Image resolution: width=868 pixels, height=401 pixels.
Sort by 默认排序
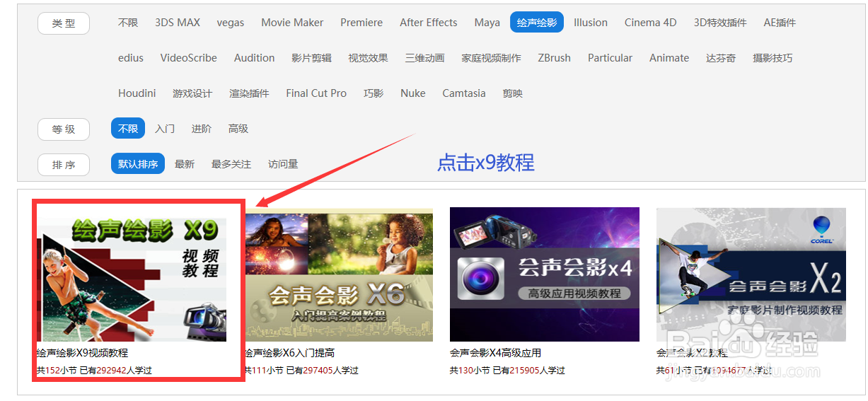(138, 164)
